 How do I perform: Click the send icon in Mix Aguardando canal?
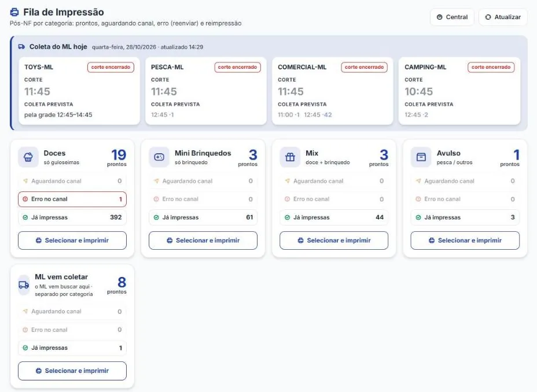coord(288,181)
